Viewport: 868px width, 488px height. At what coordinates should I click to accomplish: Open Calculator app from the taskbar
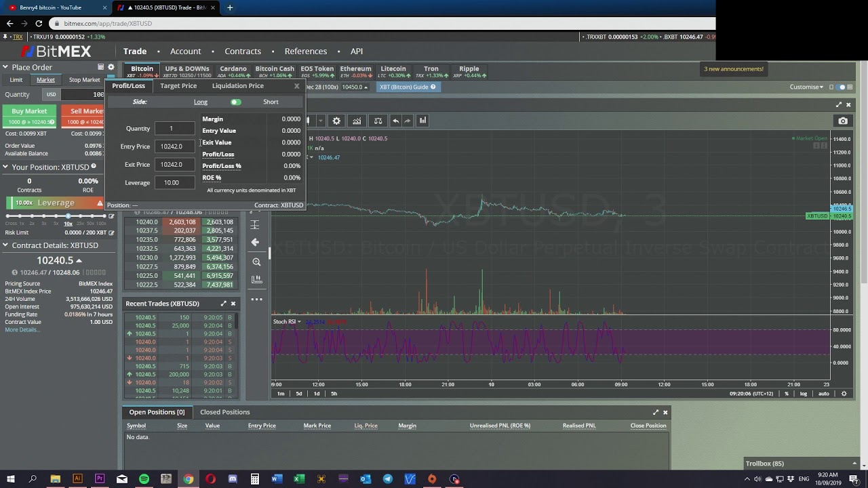click(x=255, y=479)
